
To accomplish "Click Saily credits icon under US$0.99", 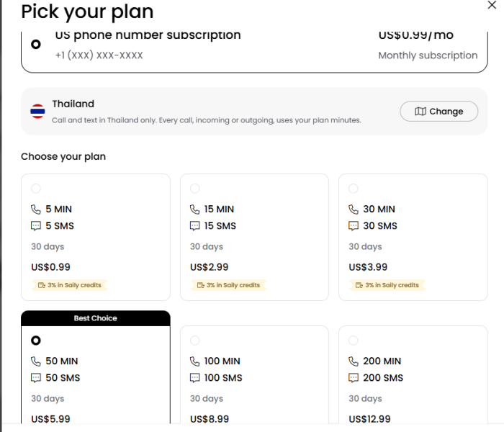I will click(x=42, y=285).
